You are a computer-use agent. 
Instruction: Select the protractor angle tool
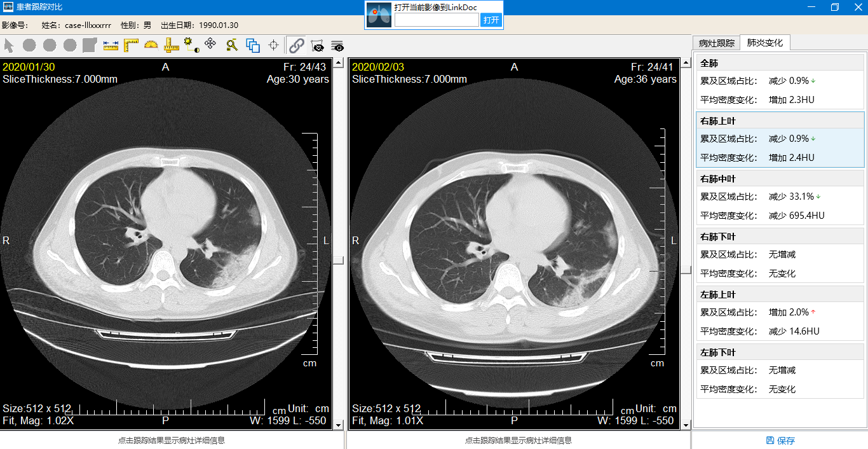click(151, 45)
